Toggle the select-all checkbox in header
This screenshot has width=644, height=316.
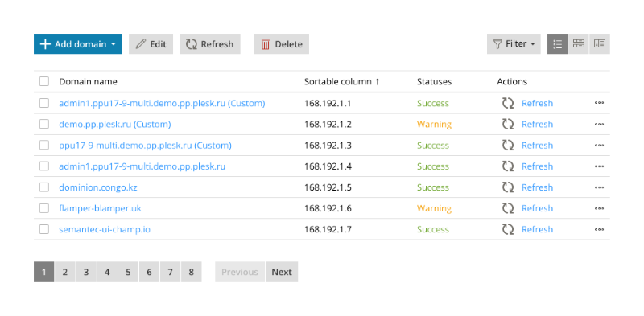pyautogui.click(x=44, y=81)
